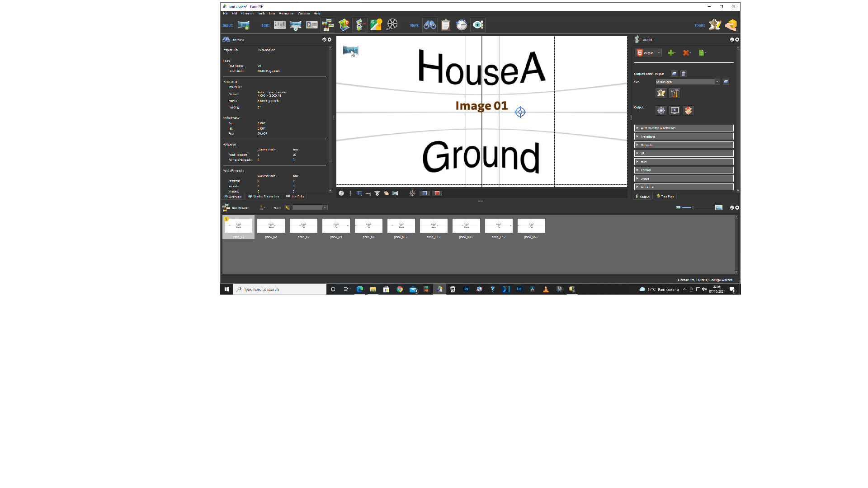This screenshot has width=868, height=488.
Task: Expand the Control section
Action: tap(684, 170)
